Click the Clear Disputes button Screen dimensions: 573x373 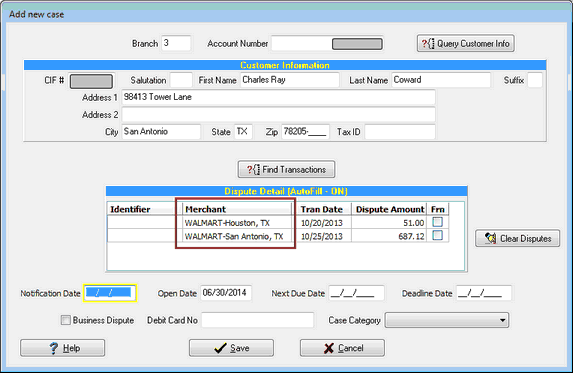pos(517,238)
